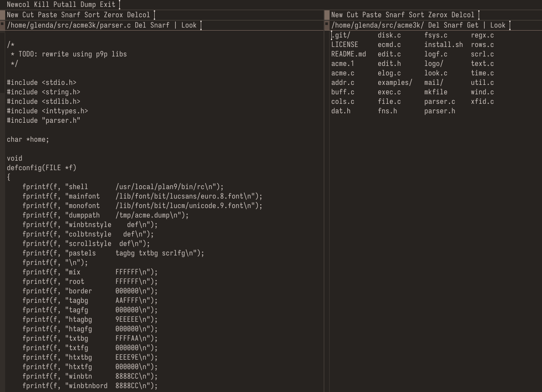Click Snarf in the right column tag
The width and height of the screenshot is (542, 392).
point(395,15)
